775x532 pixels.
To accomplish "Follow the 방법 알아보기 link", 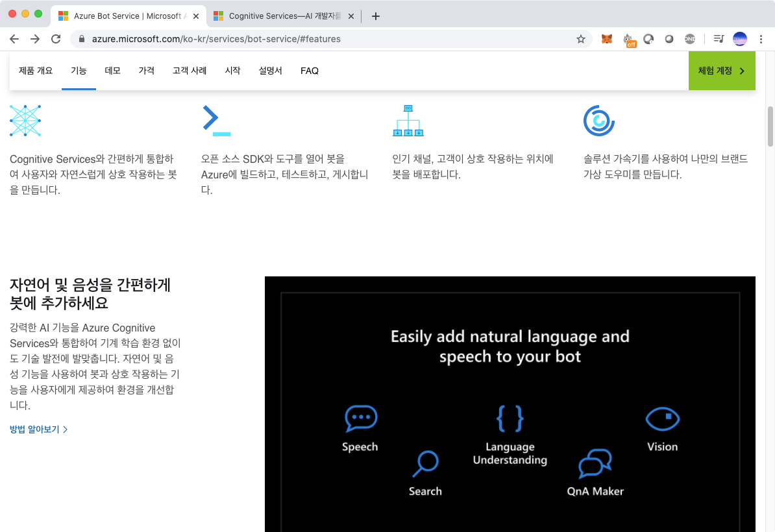I will click(x=38, y=429).
